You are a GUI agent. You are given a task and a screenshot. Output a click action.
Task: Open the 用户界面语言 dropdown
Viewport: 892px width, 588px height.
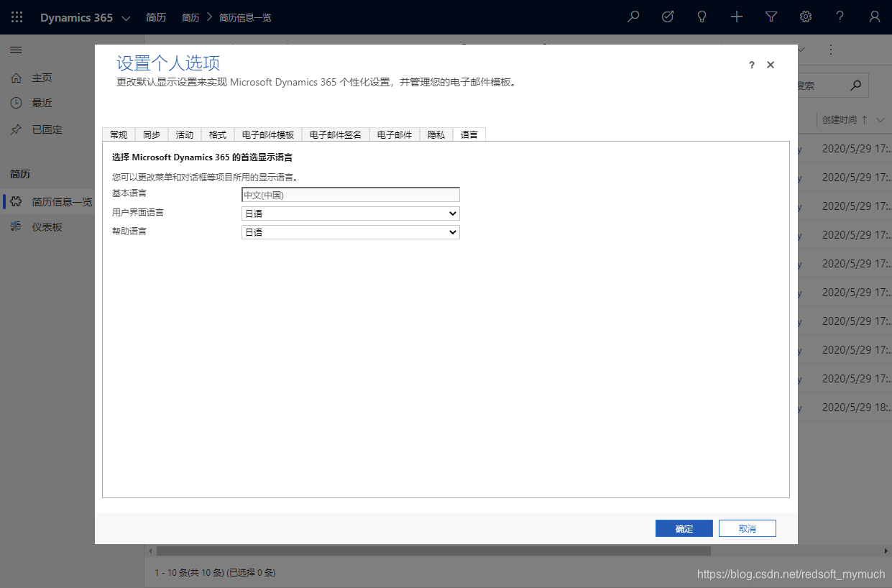(x=351, y=213)
